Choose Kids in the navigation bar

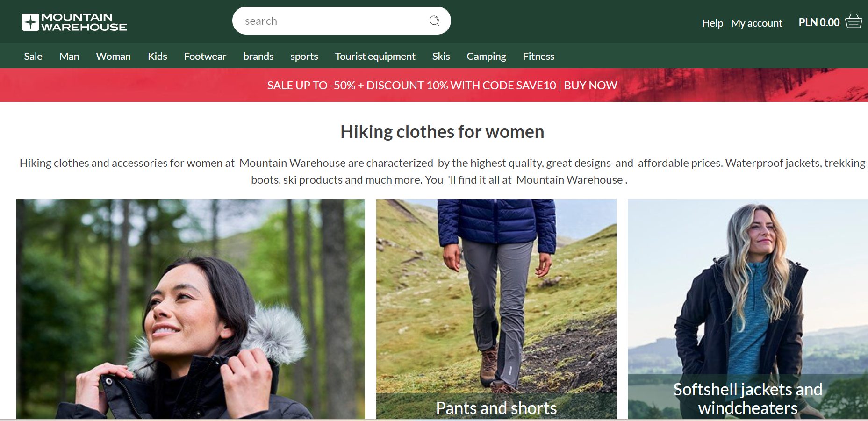pos(157,57)
